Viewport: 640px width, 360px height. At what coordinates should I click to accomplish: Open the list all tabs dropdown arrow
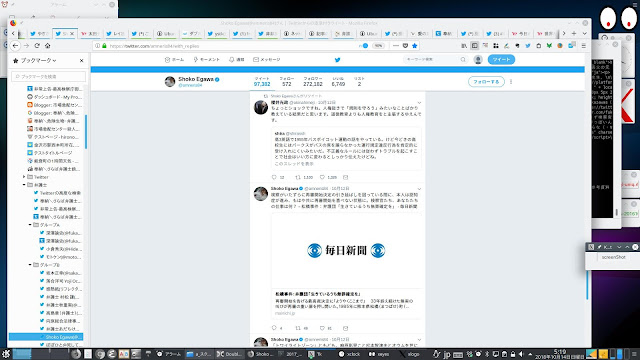[584, 33]
